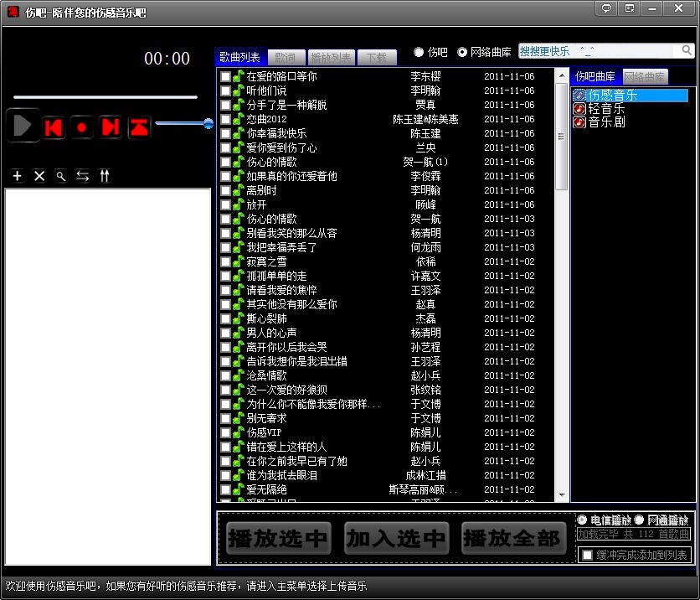
Task: Click the X icon to remove song
Action: (39, 176)
